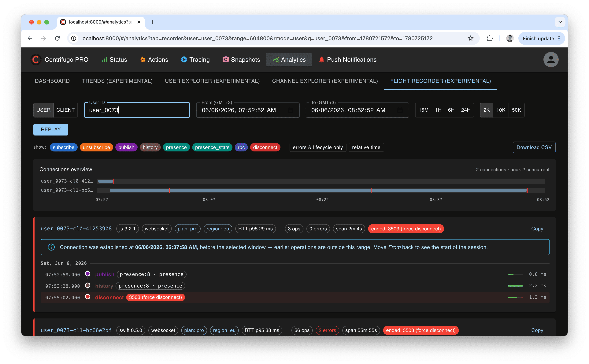Open the Status page
589x364 pixels.
114,59
